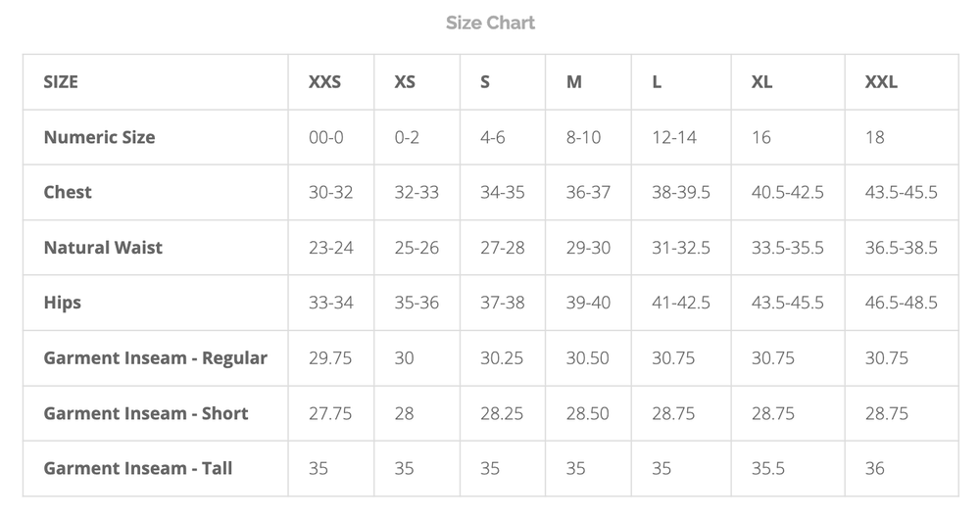
Task: Select Garment Inseam - Tall row label
Action: pyautogui.click(x=138, y=468)
